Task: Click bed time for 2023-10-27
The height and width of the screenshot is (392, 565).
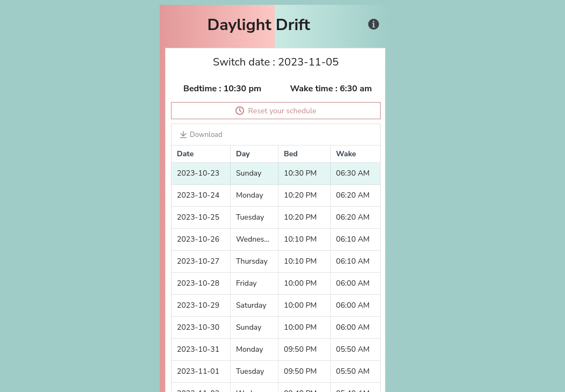Action: click(x=300, y=262)
